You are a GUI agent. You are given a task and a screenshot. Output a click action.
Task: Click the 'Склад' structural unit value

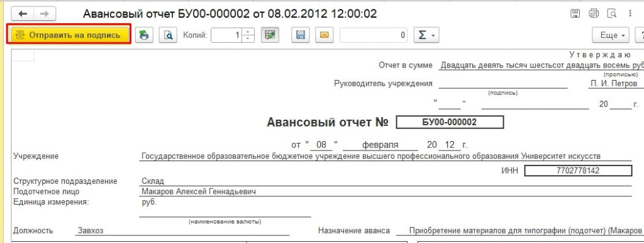tap(152, 181)
